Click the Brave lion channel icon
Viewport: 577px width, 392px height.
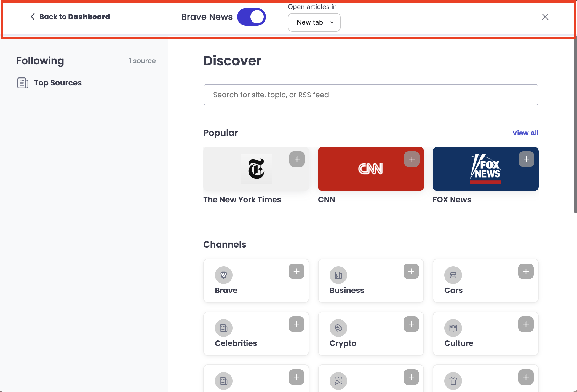tap(224, 275)
